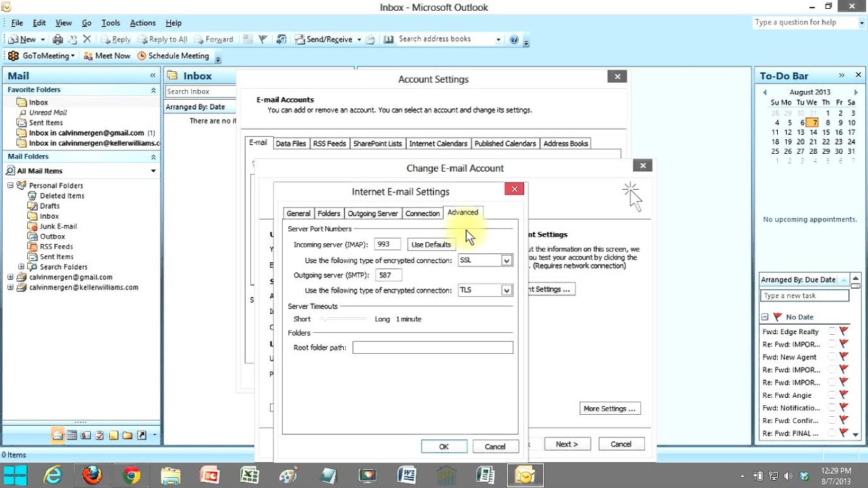The image size is (868, 488).
Task: Click the Type a new task field
Action: click(x=804, y=296)
